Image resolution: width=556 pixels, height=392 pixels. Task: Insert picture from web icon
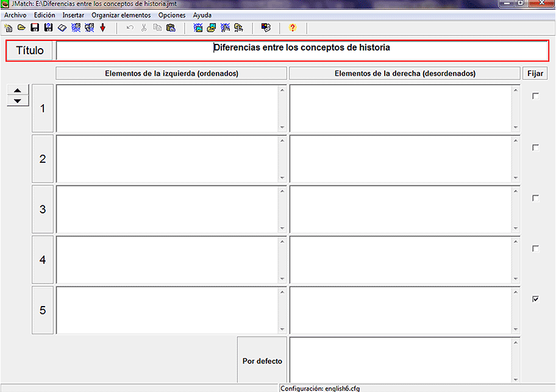click(x=198, y=27)
